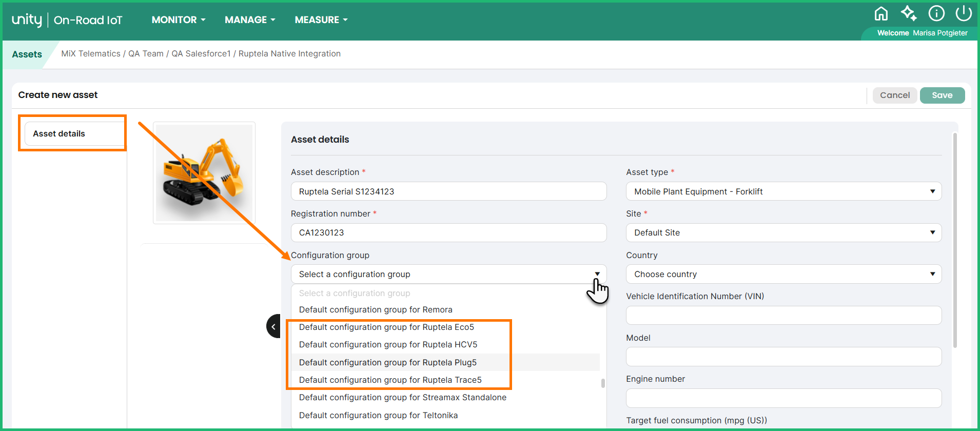Choose Default configuration group for Ruptela Eco5
Screen dimensions: 980x431
click(445, 327)
